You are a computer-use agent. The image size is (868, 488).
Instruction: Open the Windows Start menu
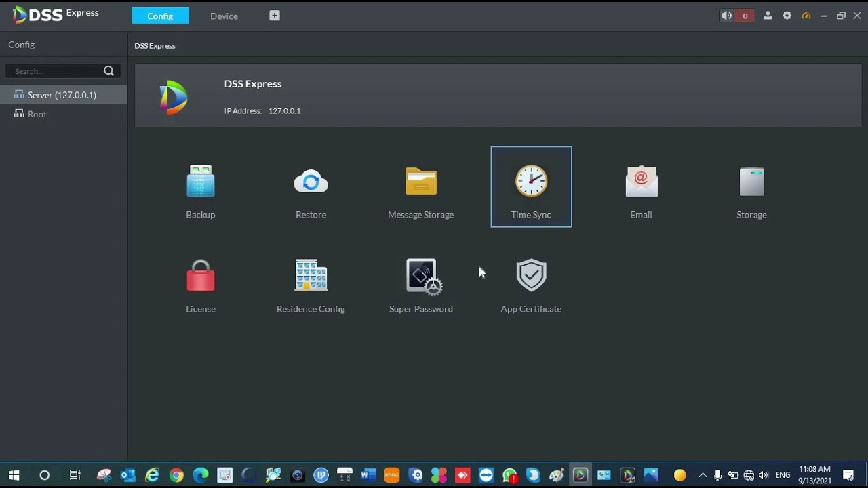pyautogui.click(x=14, y=475)
